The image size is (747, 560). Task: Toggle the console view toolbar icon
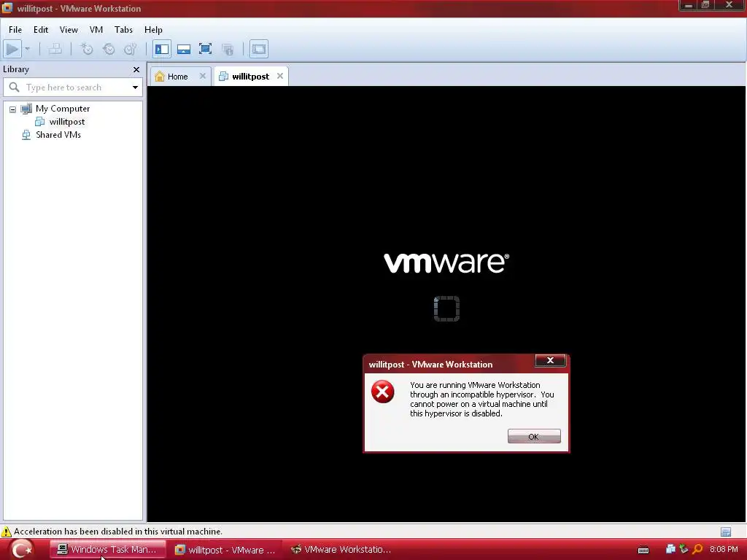tap(259, 49)
